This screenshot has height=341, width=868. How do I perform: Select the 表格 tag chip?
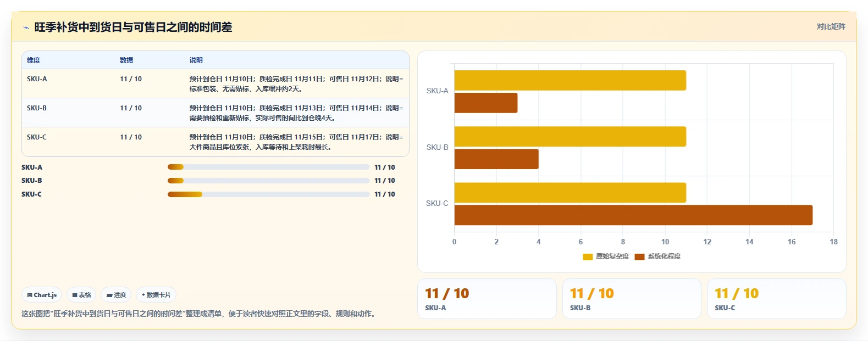point(81,295)
